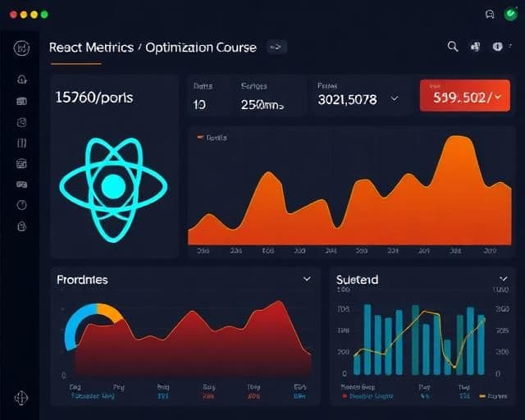Click the circular logo atop the sidebar

point(21,48)
